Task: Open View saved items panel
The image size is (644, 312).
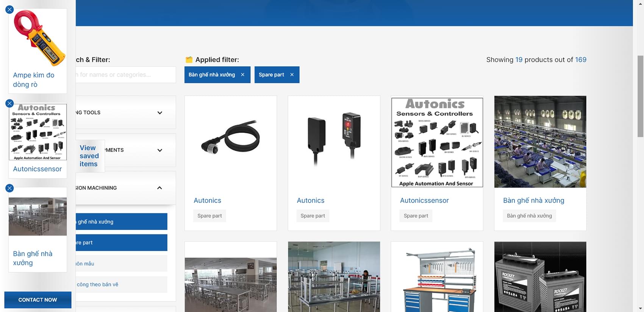Action: point(89,156)
